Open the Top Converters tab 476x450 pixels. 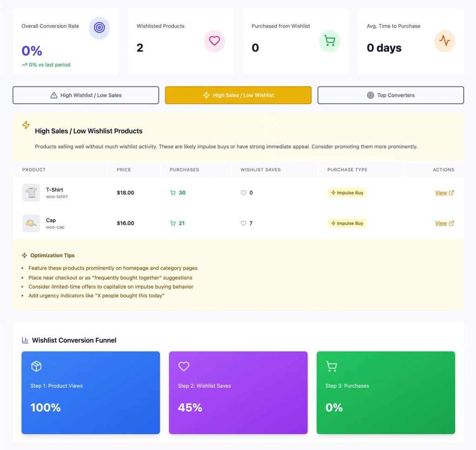tap(390, 95)
